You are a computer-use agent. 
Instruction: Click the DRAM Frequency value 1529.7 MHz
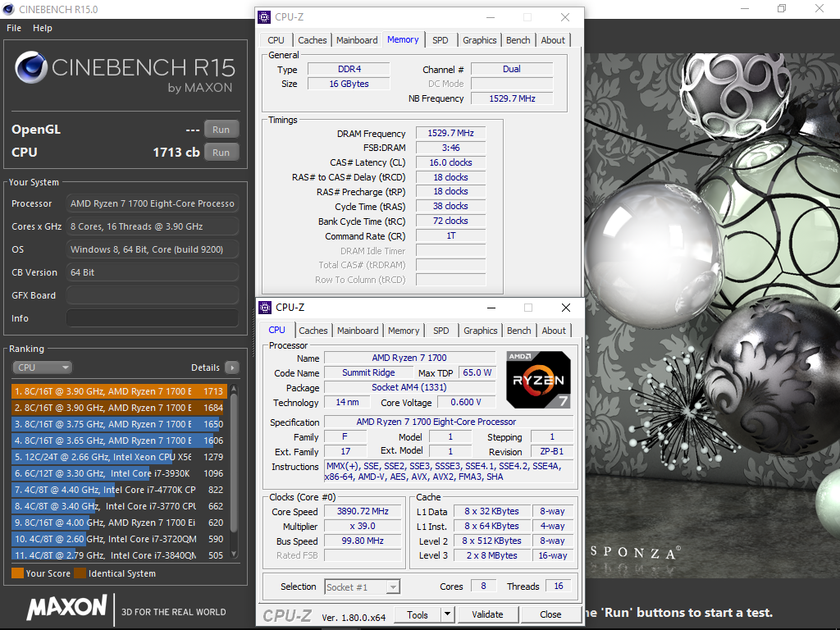(450, 133)
